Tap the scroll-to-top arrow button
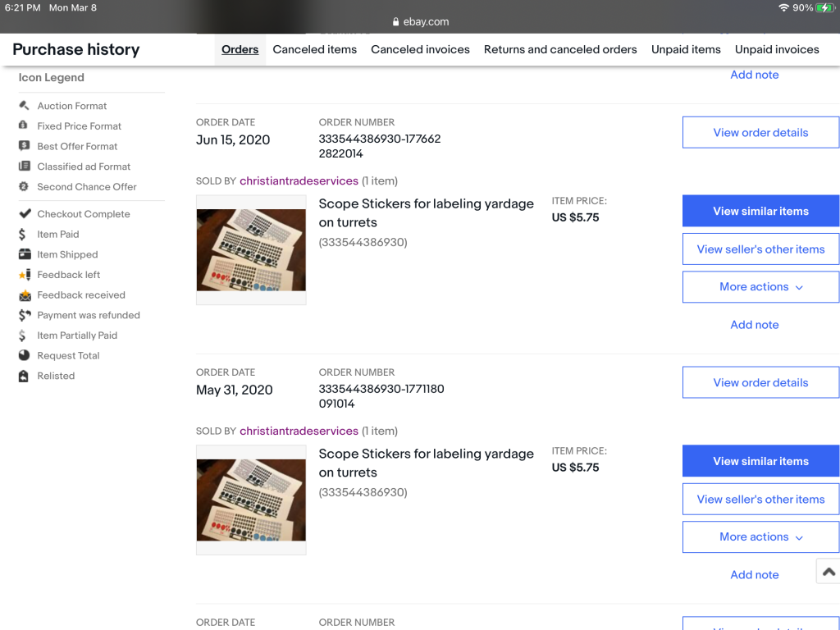The image size is (840, 630). pos(829,572)
